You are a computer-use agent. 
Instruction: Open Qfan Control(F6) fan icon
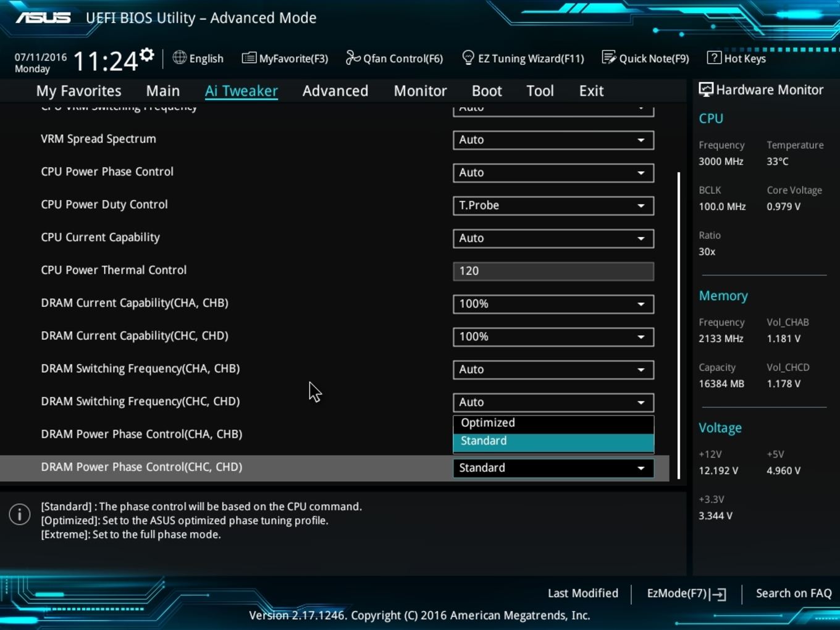[x=353, y=57]
